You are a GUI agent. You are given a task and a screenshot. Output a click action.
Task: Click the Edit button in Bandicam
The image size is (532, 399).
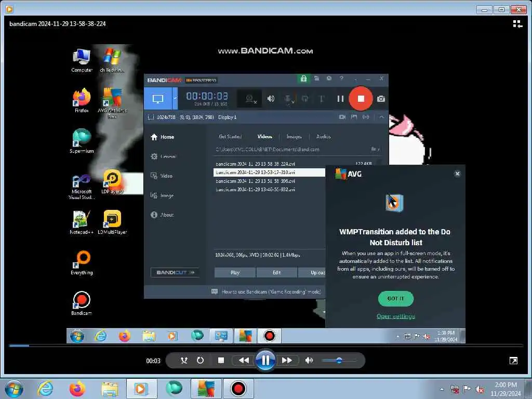coord(277,272)
